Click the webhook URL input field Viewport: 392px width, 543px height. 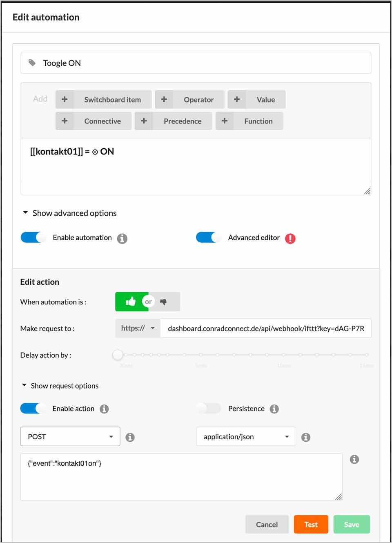coord(266,328)
